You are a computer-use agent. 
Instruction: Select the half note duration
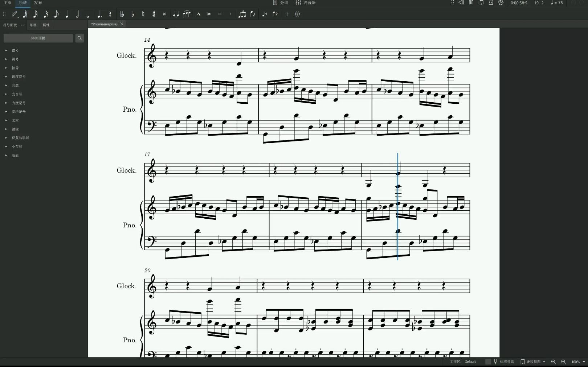pos(77,14)
